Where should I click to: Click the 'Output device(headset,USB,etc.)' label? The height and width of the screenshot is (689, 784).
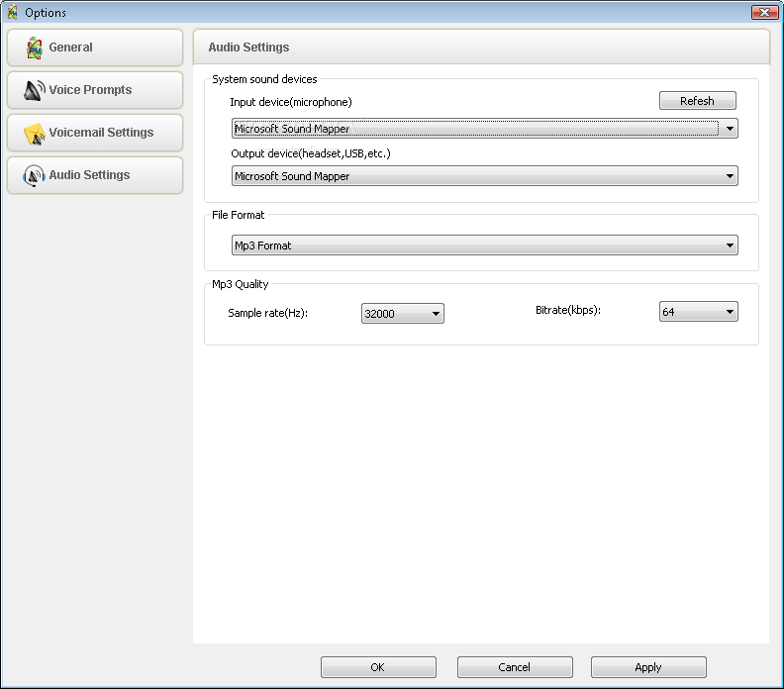pyautogui.click(x=311, y=153)
